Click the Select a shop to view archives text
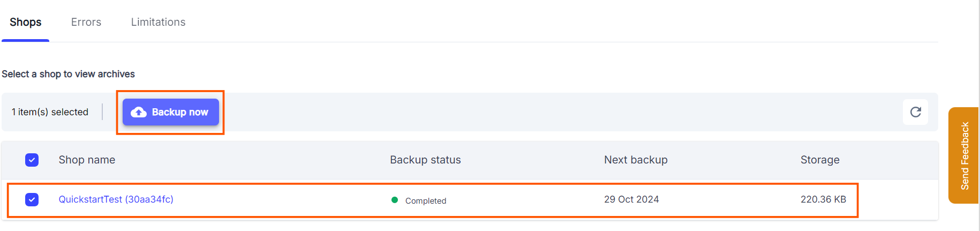This screenshot has width=980, height=231. [x=68, y=74]
